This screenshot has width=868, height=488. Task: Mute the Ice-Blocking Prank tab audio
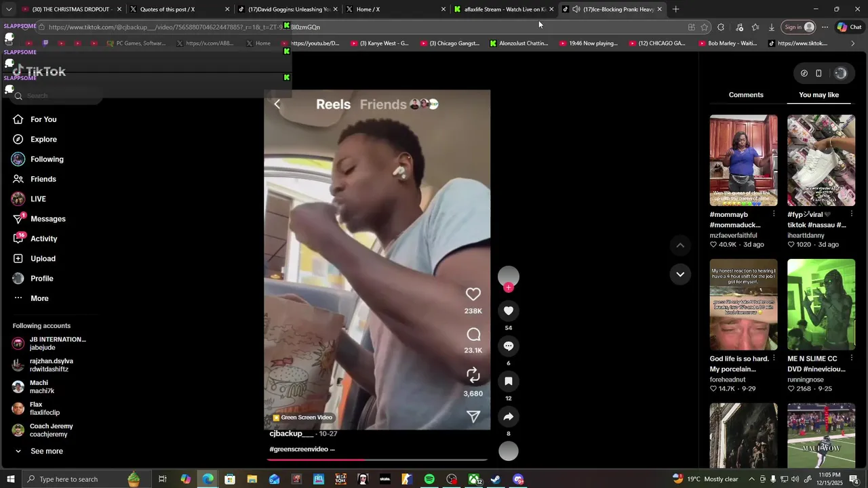click(x=576, y=9)
